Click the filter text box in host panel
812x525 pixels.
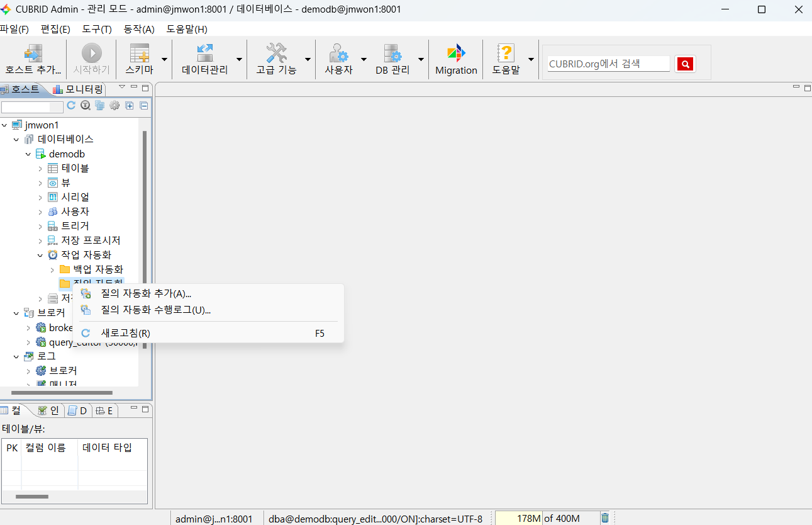point(32,107)
